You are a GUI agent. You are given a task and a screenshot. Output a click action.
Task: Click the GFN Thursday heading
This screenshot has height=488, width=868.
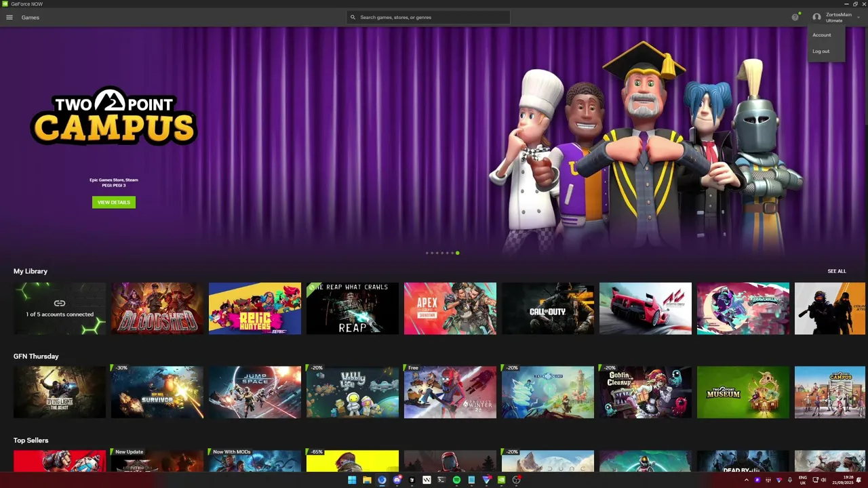click(x=36, y=357)
